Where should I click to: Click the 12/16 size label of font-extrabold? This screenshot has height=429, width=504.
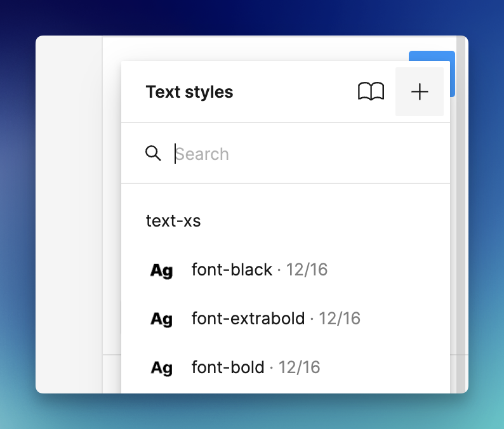pos(340,318)
